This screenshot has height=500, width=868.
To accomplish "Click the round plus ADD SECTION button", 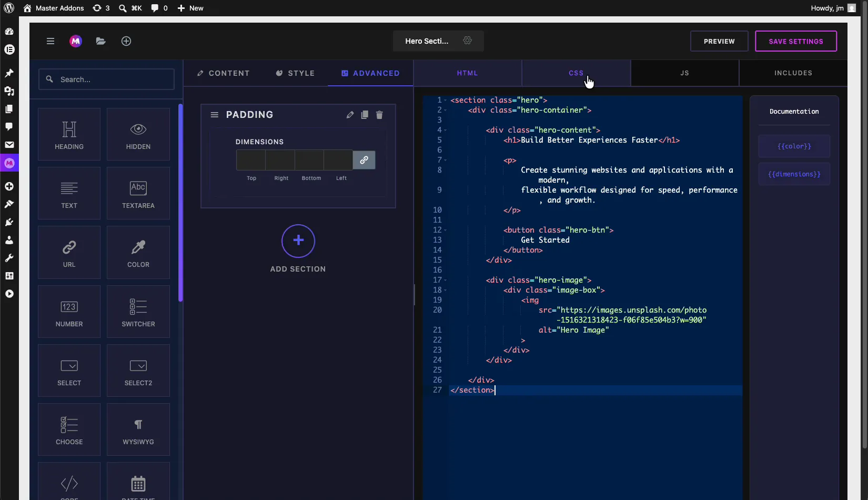I will [x=298, y=241].
